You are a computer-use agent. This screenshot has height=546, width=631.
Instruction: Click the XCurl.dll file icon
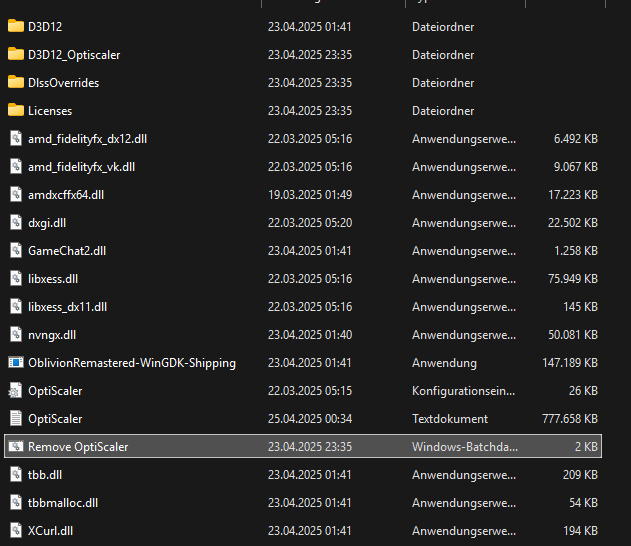pyautogui.click(x=16, y=530)
